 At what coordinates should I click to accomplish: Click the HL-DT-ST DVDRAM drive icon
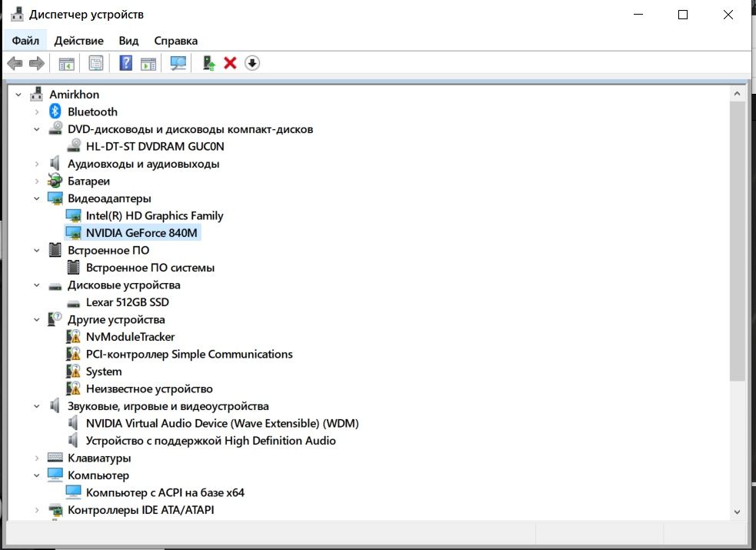point(74,145)
